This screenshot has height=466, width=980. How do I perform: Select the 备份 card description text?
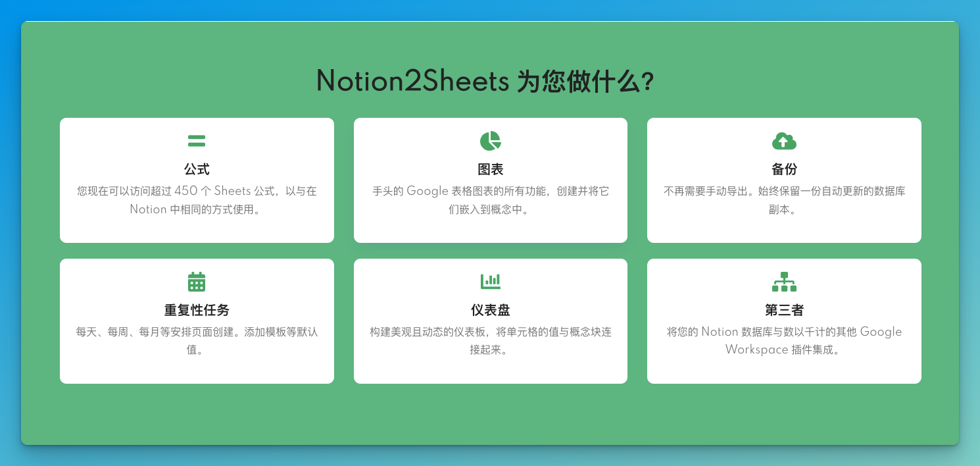click(x=784, y=200)
